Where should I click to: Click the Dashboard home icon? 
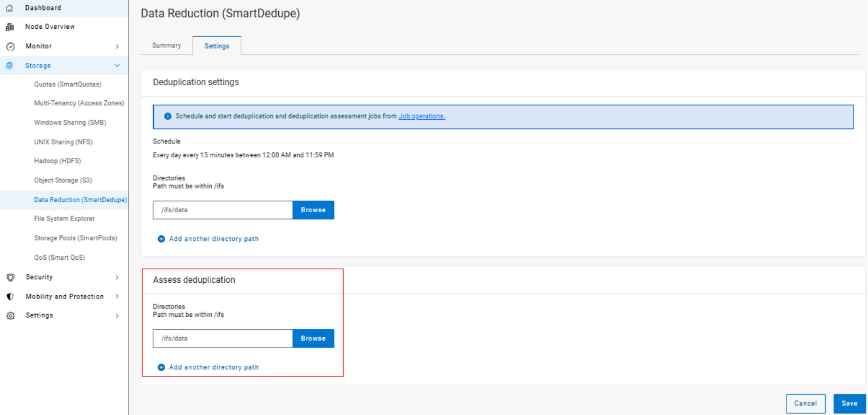(9, 8)
